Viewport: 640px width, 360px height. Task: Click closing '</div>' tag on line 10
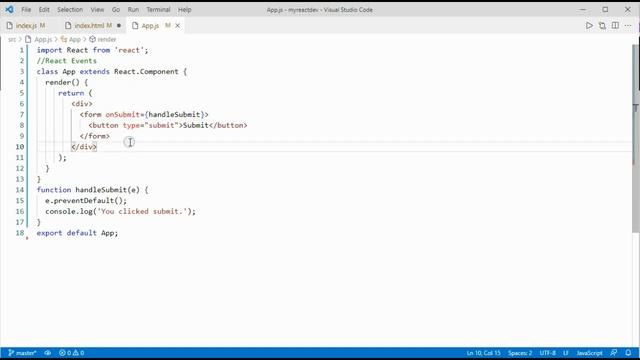(x=84, y=147)
